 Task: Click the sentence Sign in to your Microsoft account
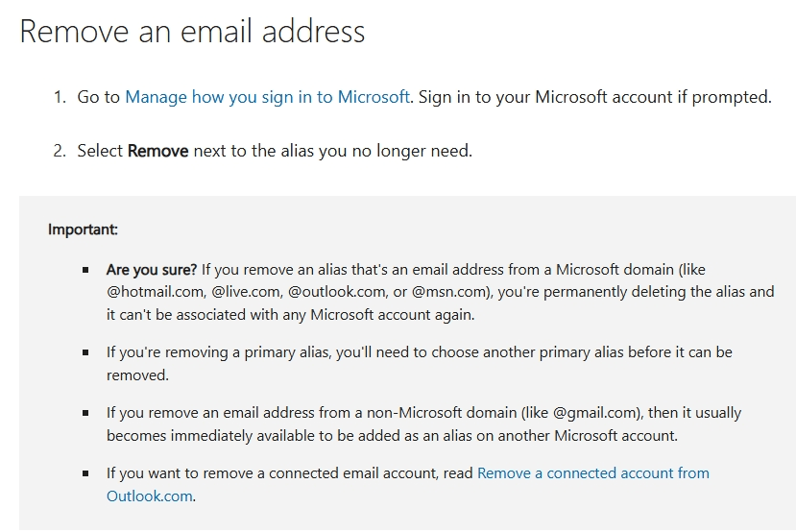(595, 97)
